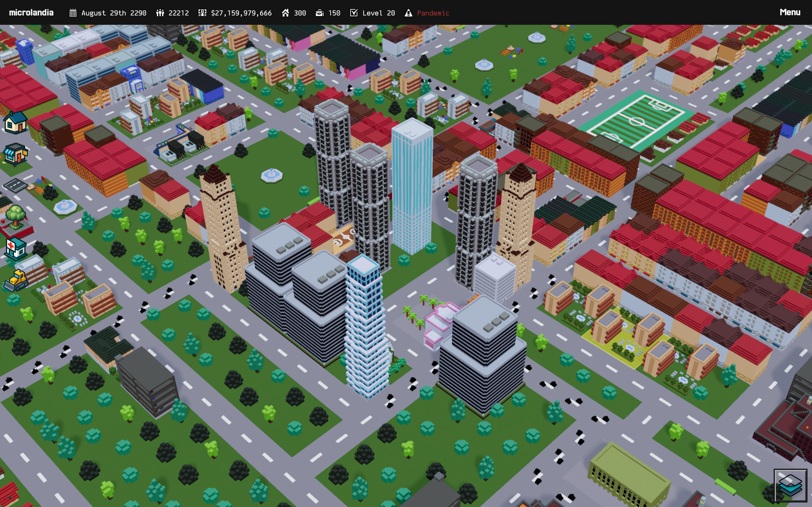Image resolution: width=812 pixels, height=507 pixels.
Task: Click the red Pandemic warning alert
Action: 433,13
